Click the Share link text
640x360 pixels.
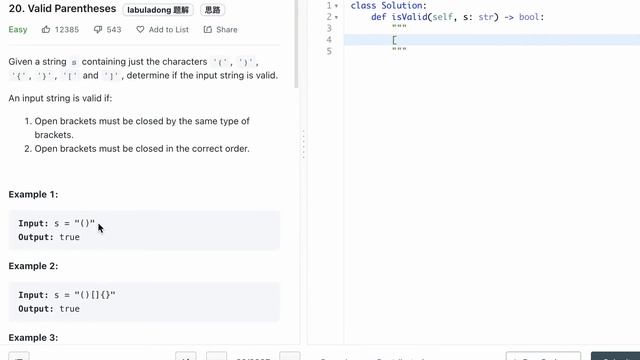click(227, 29)
